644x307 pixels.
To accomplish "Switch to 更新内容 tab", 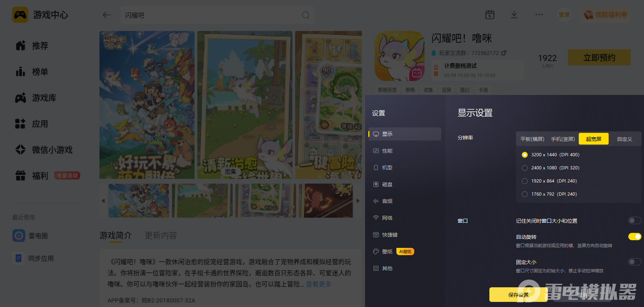I will [x=160, y=235].
